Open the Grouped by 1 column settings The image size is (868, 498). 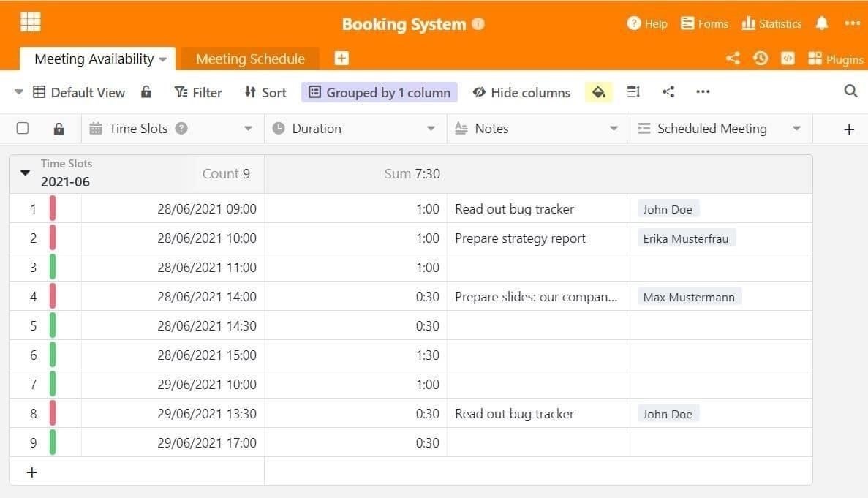click(x=380, y=92)
